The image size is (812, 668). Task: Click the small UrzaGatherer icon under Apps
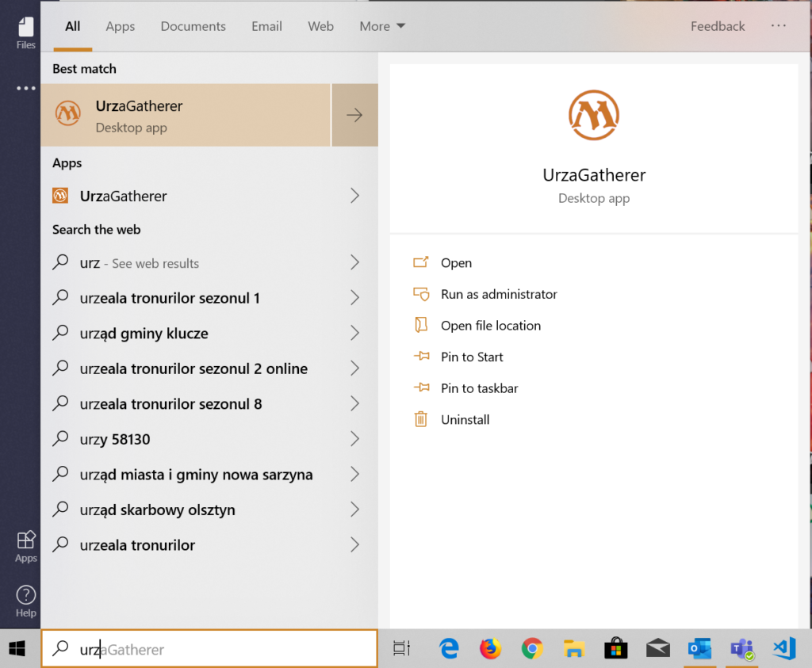60,196
